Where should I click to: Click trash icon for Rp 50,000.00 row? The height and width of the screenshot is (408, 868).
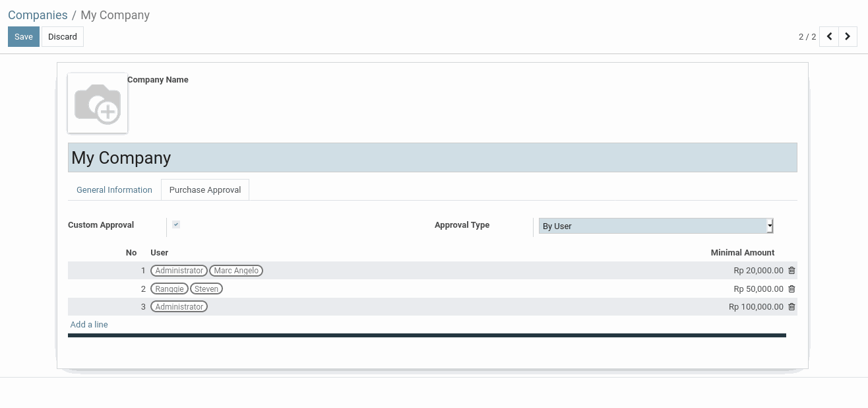[x=791, y=289]
